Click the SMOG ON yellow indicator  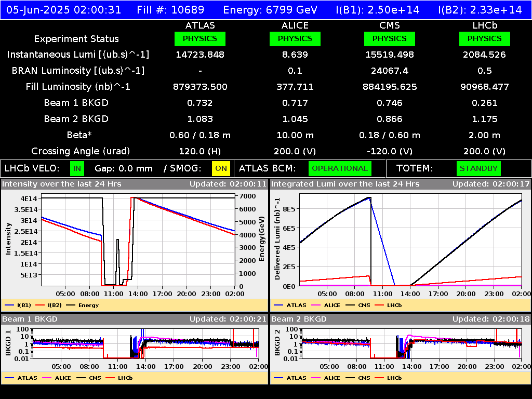221,169
